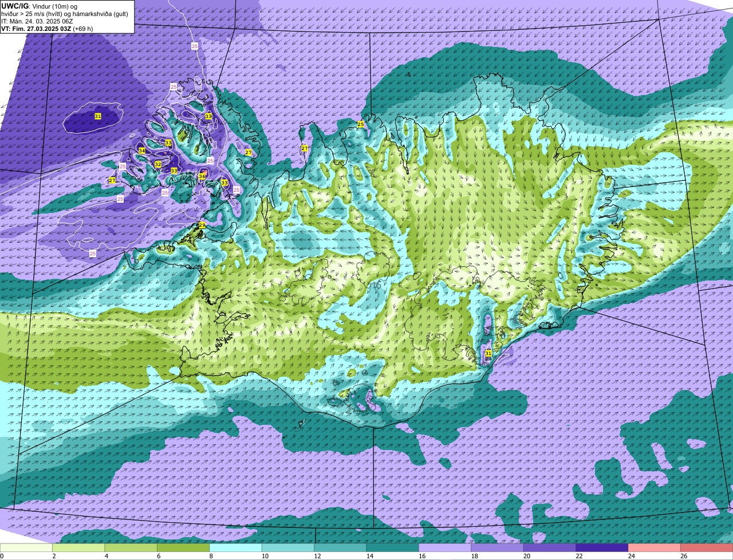
Task: Click the yellow 29 peak gust label
Action: pyautogui.click(x=202, y=225)
